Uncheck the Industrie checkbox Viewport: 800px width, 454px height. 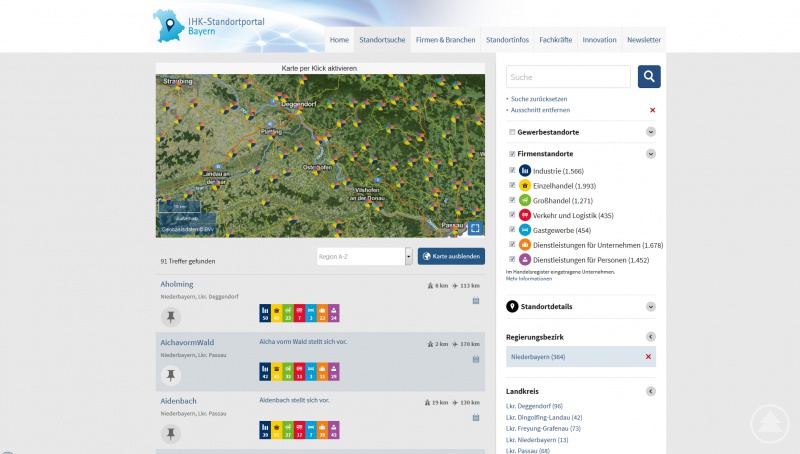pos(512,170)
